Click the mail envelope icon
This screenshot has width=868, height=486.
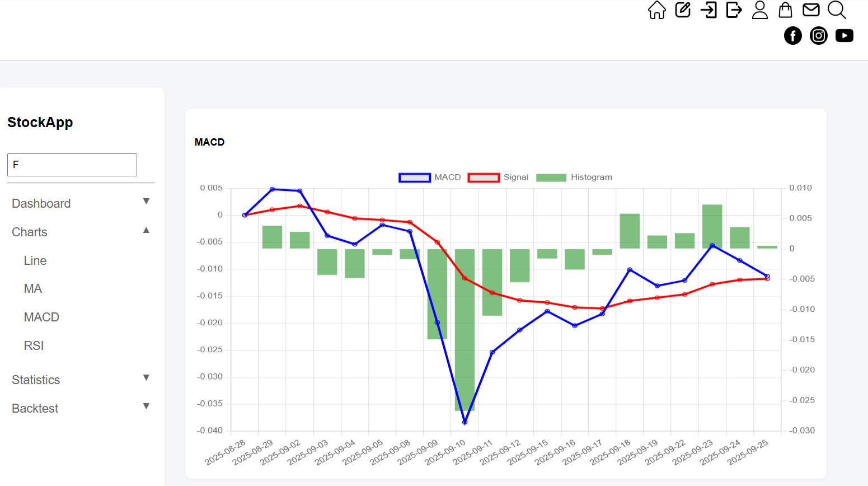point(811,10)
